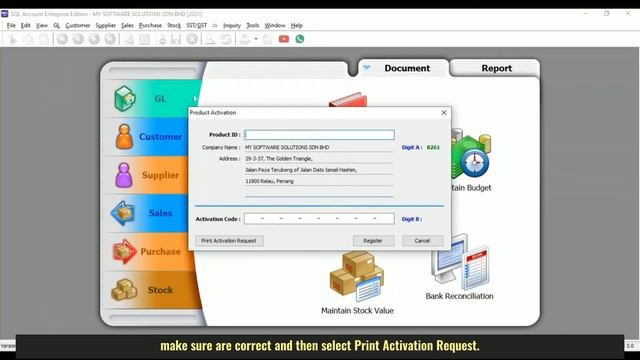Viewport: 640px width, 360px height.
Task: Go to first record toolbar icon
Action: 62,39
